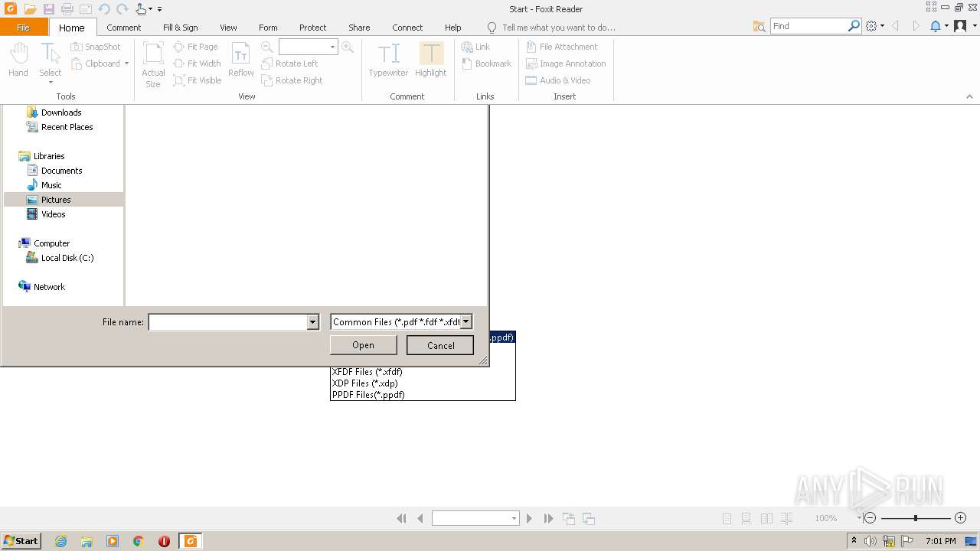Switch to the Fill & Sign tab
The height and width of the screenshot is (551, 980).
(x=180, y=27)
